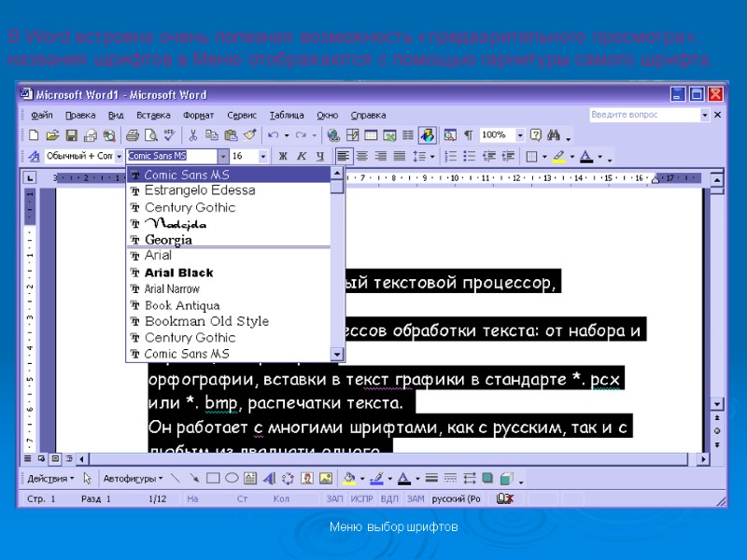This screenshot has height=560, width=747.
Task: Open the Таблица menu
Action: [287, 115]
